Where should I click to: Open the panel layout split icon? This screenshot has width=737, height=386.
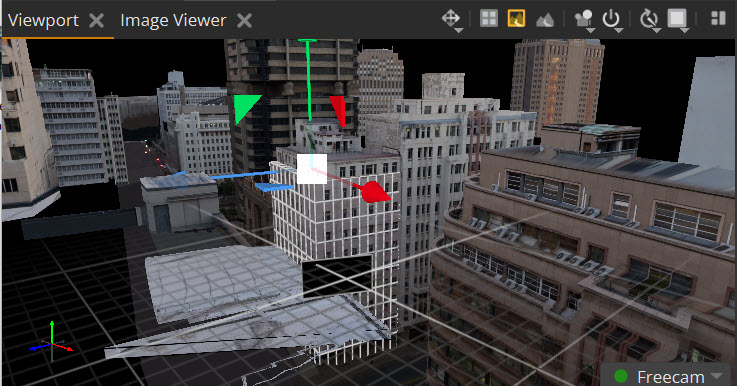[x=718, y=18]
